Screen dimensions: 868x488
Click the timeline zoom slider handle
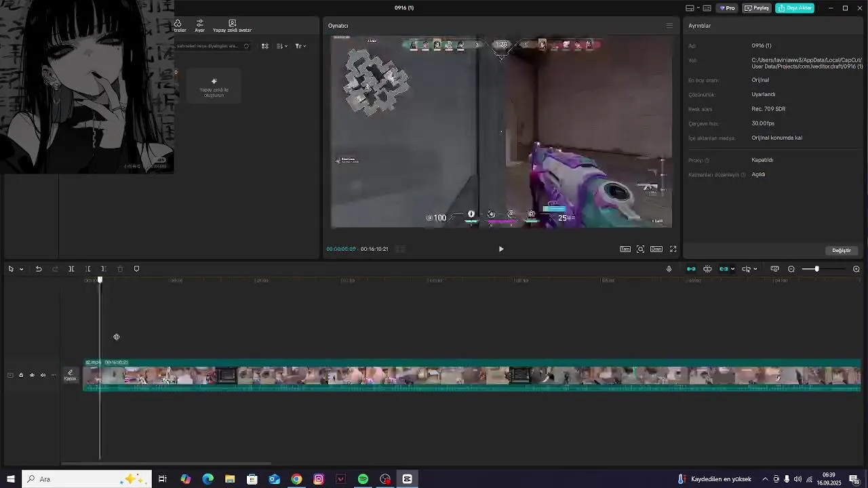click(x=816, y=269)
